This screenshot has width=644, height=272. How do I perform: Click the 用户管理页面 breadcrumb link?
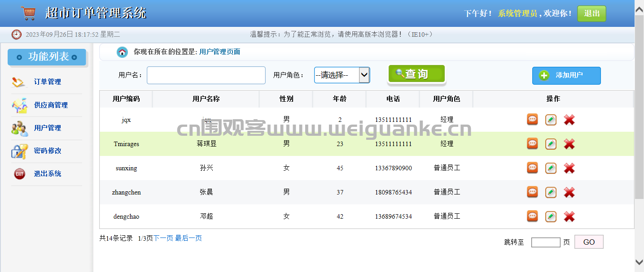point(219,52)
